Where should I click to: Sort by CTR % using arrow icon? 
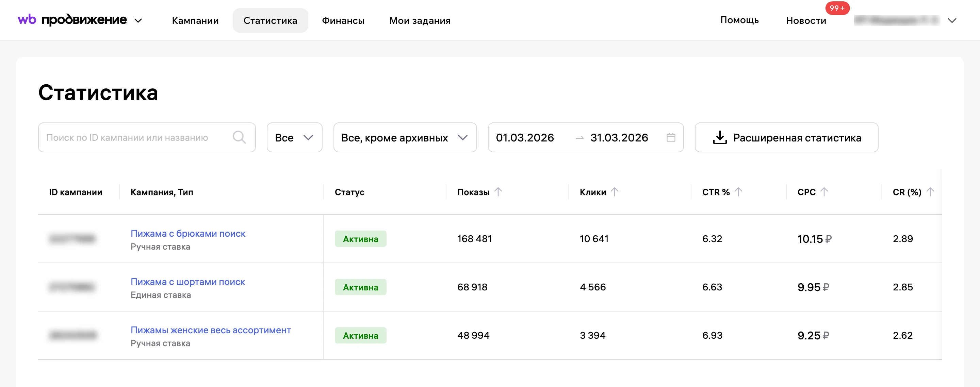(x=738, y=192)
